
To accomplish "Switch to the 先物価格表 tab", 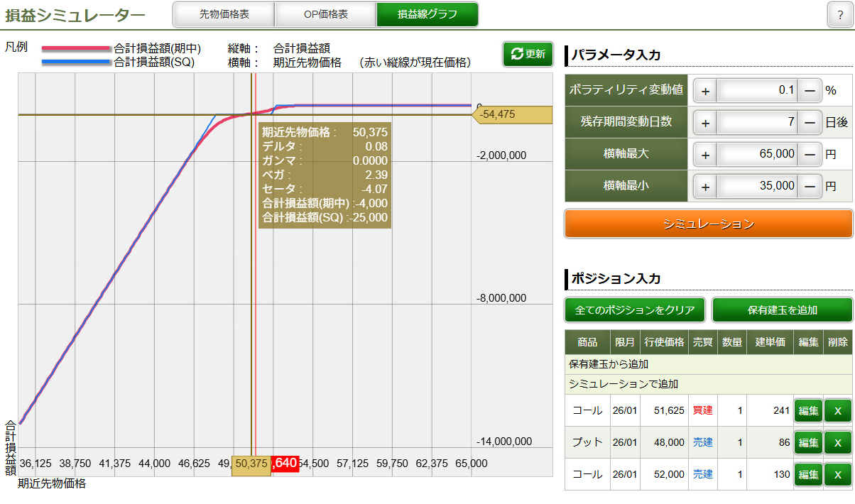I will click(224, 14).
